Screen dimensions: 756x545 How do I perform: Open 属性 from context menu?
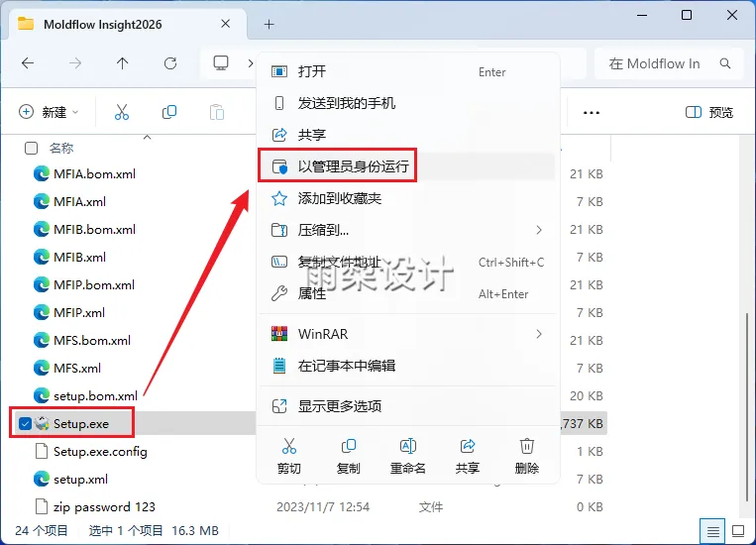pos(407,293)
